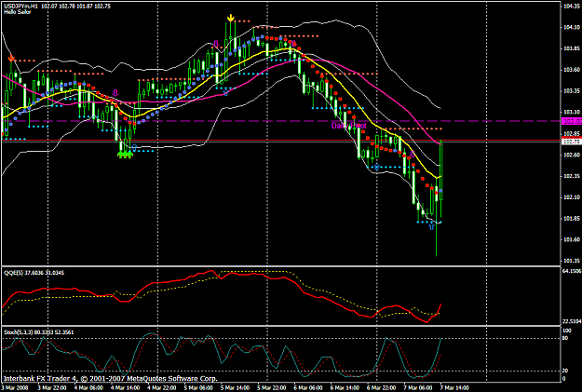Click the 64.1506 QQE scale value

click(572, 271)
